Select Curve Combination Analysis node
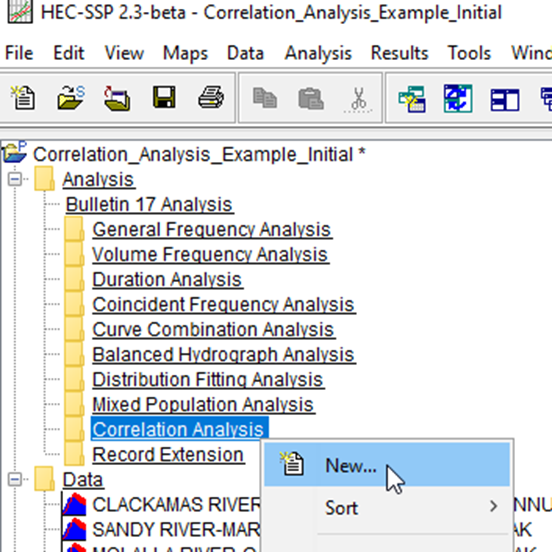 pos(213,329)
